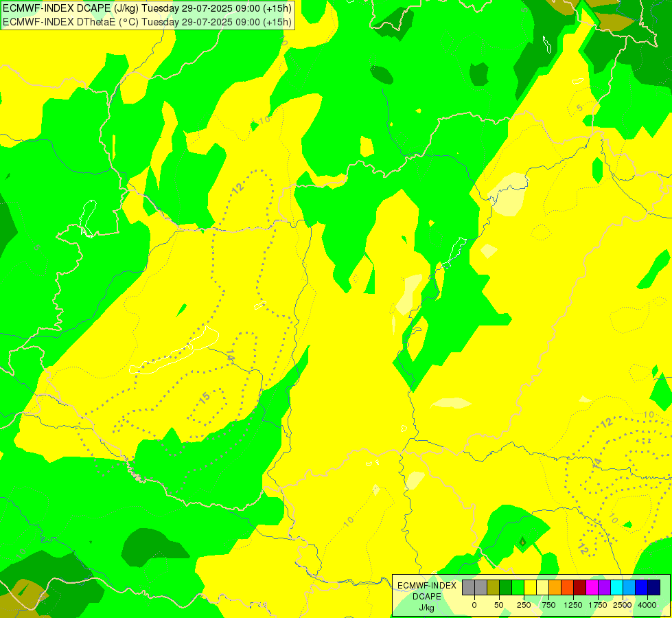The width and height of the screenshot is (672, 618).
Task: Click the legend value 50
Action: (x=499, y=605)
